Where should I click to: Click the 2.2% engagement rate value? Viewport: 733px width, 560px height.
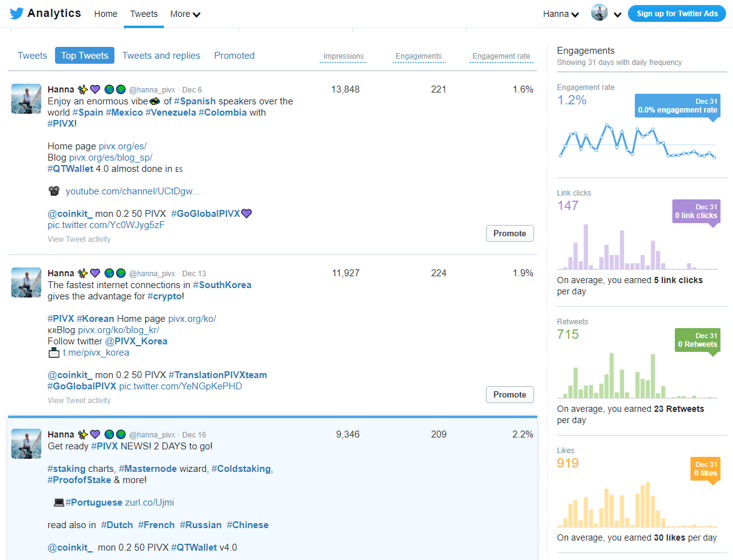523,434
